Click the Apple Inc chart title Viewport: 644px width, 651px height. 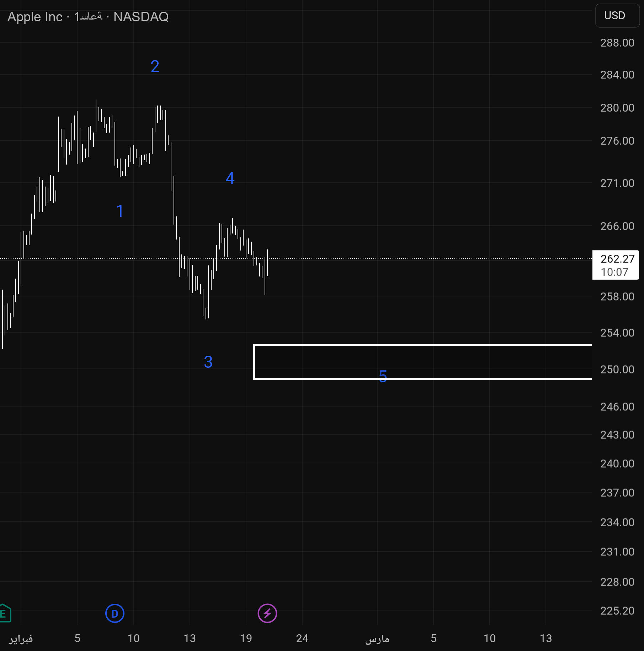35,17
